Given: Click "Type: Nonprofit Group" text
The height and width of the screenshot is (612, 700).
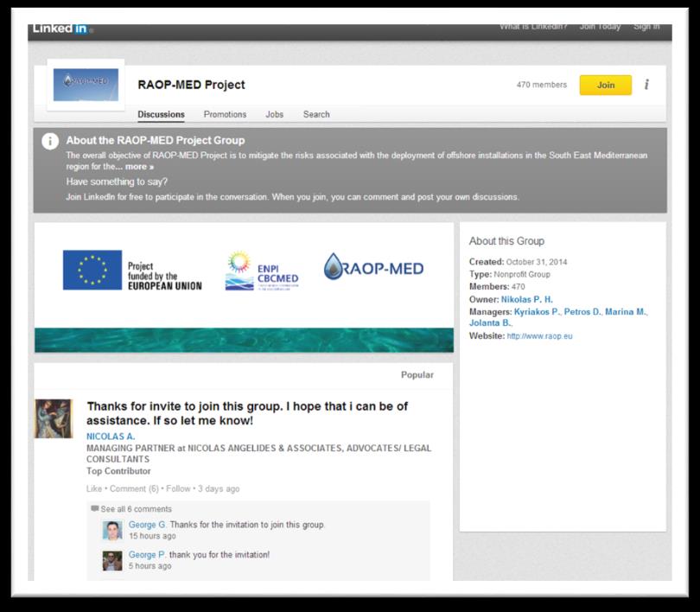Looking at the screenshot, I should tap(509, 274).
